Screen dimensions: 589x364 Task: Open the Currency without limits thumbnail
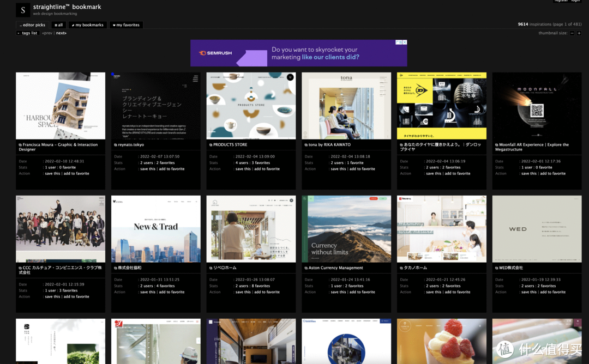(x=346, y=229)
